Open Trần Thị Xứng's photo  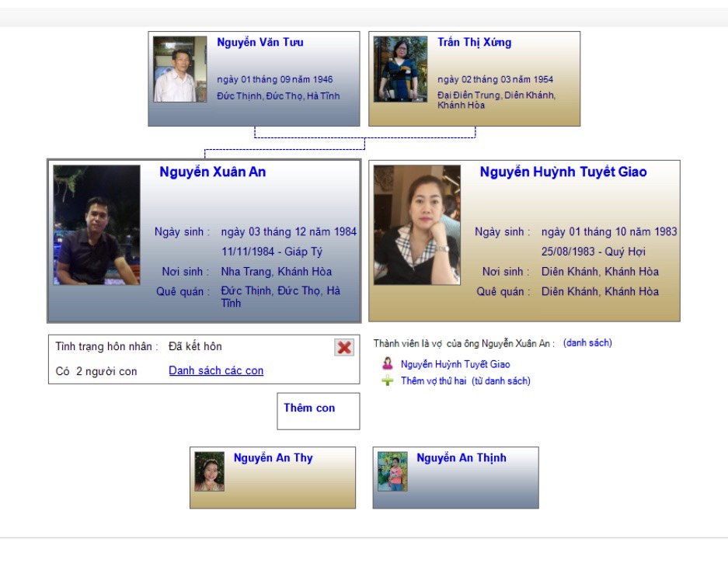tap(400, 69)
